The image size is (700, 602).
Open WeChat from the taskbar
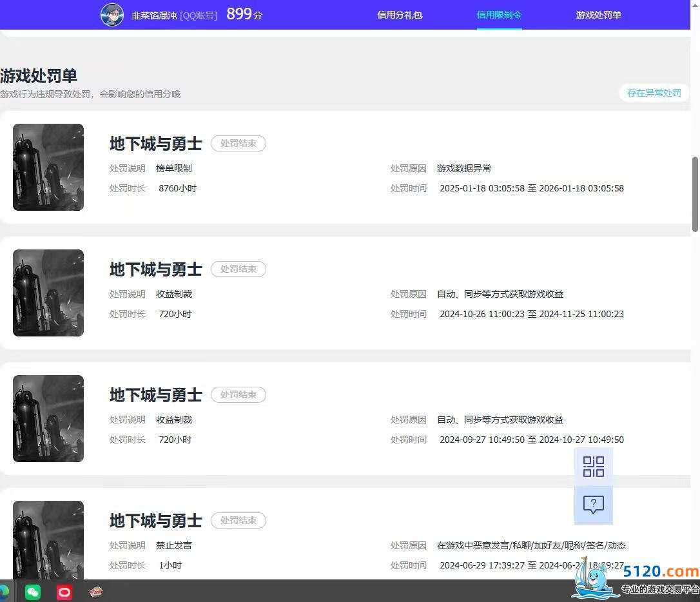click(33, 592)
